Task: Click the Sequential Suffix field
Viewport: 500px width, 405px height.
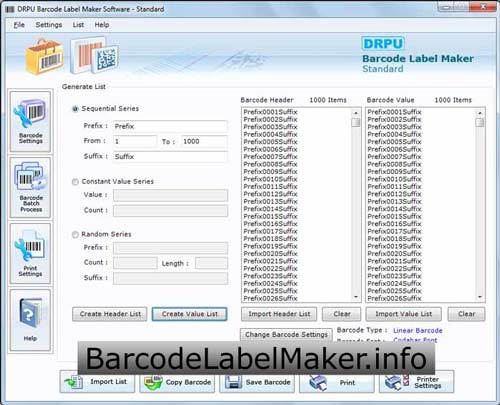Action: (x=170, y=157)
